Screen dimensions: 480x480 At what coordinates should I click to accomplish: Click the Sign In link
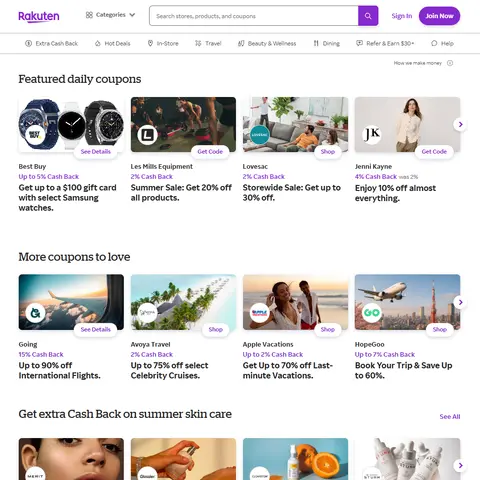coord(402,16)
